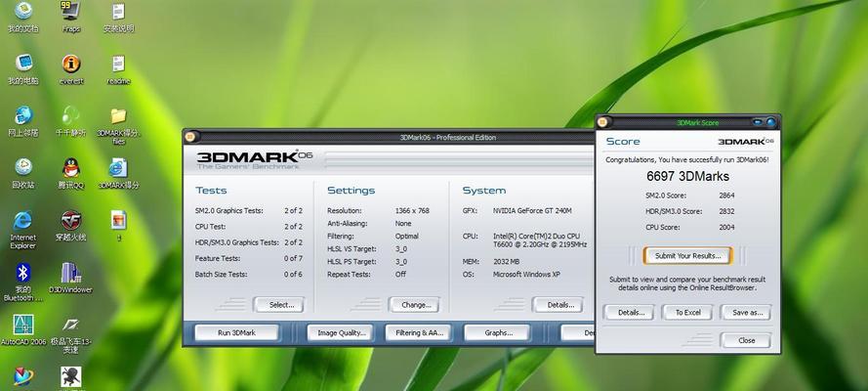The image size is (868, 391).
Task: Open Details... in the System panel
Action: (560, 305)
